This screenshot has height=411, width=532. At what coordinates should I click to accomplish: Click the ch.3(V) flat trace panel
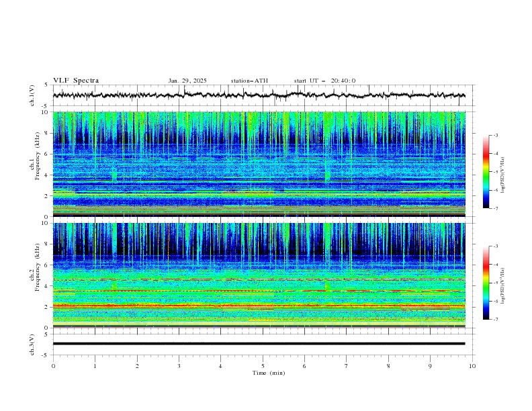[263, 345]
